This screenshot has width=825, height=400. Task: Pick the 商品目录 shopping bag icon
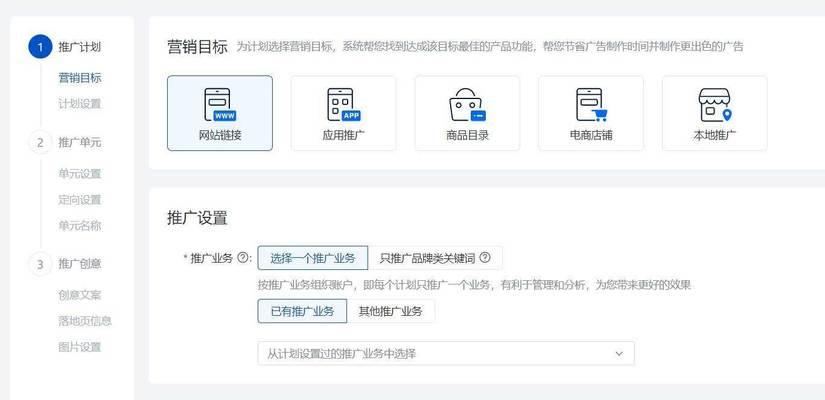tap(467, 105)
